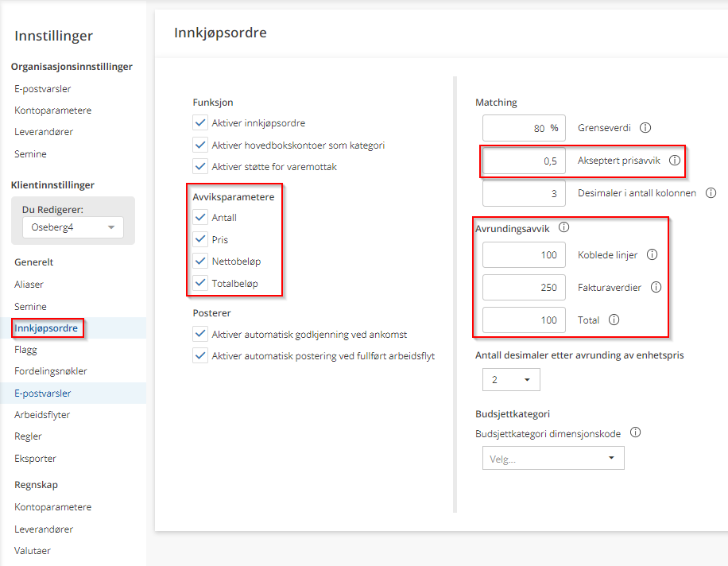Viewport: 728px width, 566px height.
Task: Click info icon beside Akseptert prisavvik
Action: (675, 161)
